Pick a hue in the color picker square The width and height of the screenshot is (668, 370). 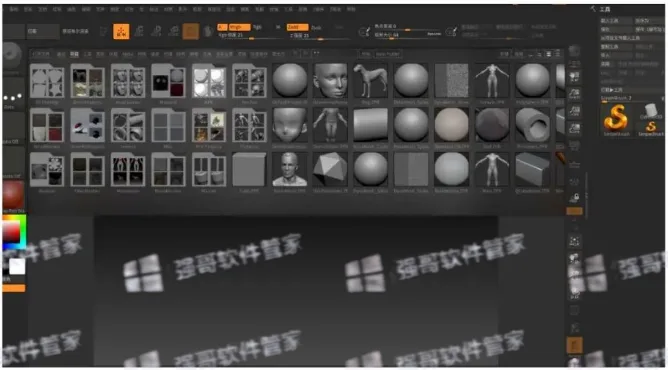click(14, 232)
